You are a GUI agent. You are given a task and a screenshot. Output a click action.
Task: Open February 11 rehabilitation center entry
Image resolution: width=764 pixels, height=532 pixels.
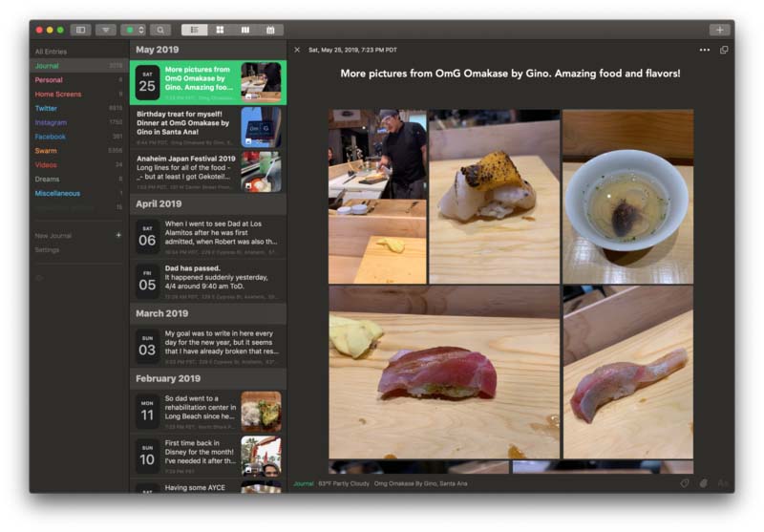[x=208, y=413]
